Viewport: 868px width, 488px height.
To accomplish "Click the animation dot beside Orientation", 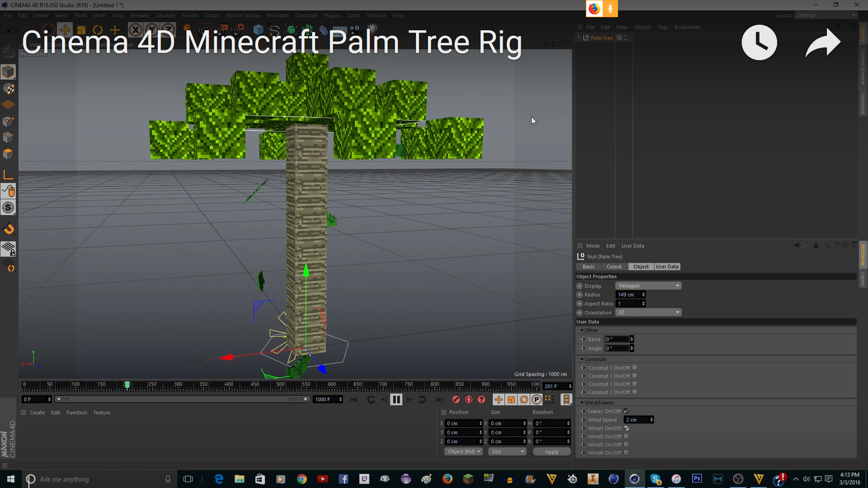I will pyautogui.click(x=580, y=313).
